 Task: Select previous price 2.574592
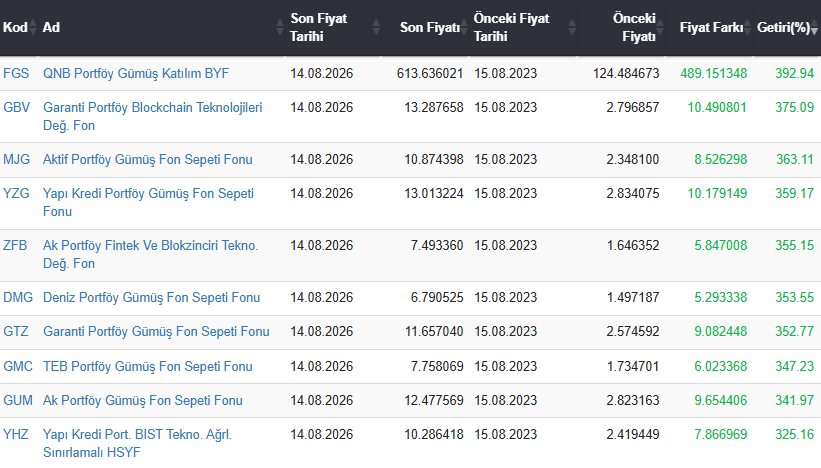pyautogui.click(x=633, y=331)
